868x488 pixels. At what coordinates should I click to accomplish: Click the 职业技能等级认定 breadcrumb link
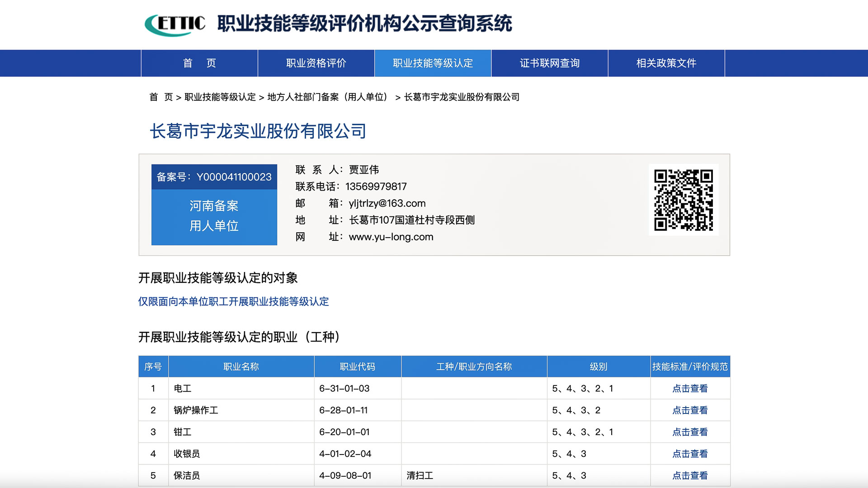pyautogui.click(x=220, y=97)
